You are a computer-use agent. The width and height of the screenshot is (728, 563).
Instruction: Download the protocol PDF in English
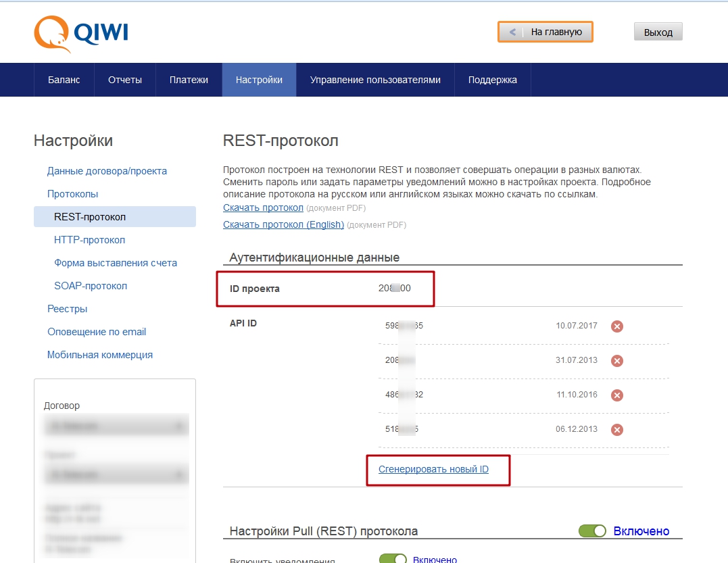click(x=283, y=224)
